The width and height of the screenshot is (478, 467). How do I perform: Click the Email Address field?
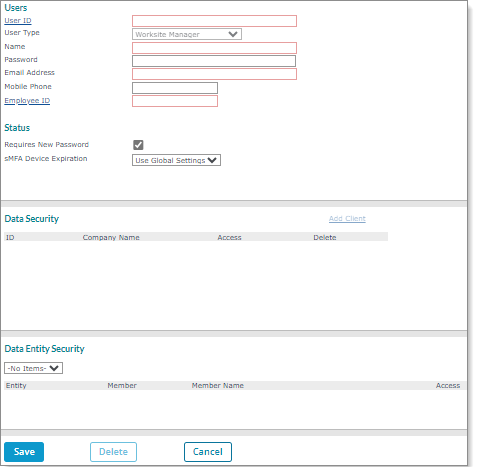214,74
